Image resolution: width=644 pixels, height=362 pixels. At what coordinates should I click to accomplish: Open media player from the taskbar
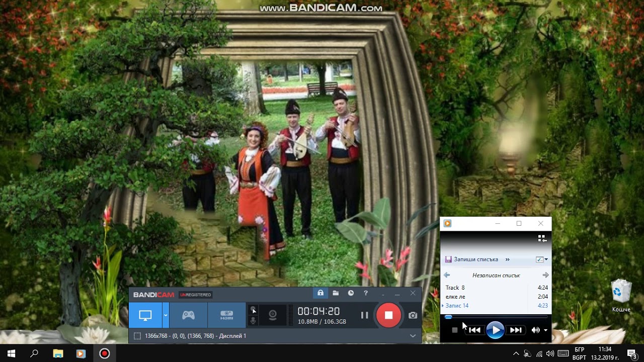point(81,353)
